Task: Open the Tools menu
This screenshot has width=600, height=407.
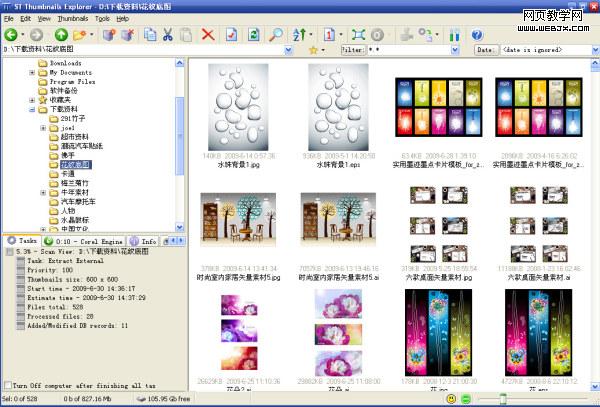Action: (x=102, y=19)
